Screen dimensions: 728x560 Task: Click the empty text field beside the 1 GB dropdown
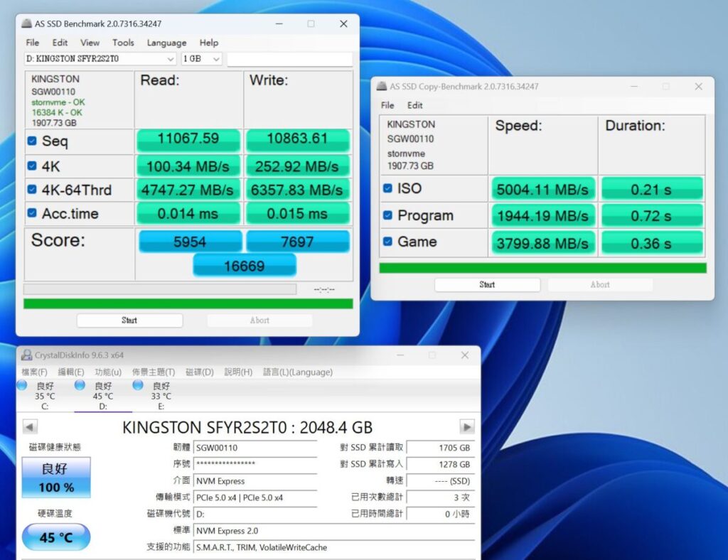(x=290, y=59)
